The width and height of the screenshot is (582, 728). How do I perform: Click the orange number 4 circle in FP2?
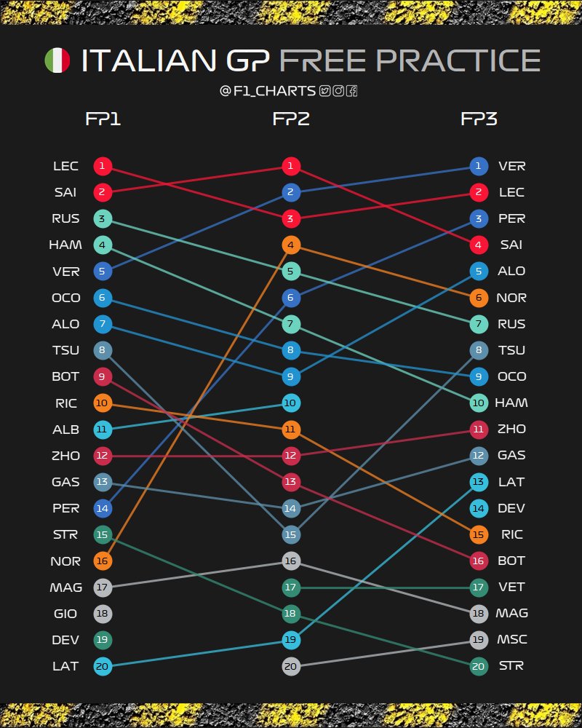click(290, 245)
